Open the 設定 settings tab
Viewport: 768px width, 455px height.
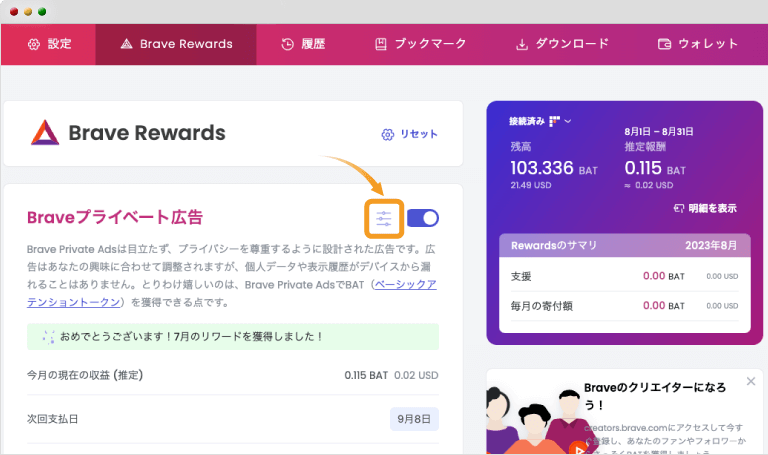(48, 44)
